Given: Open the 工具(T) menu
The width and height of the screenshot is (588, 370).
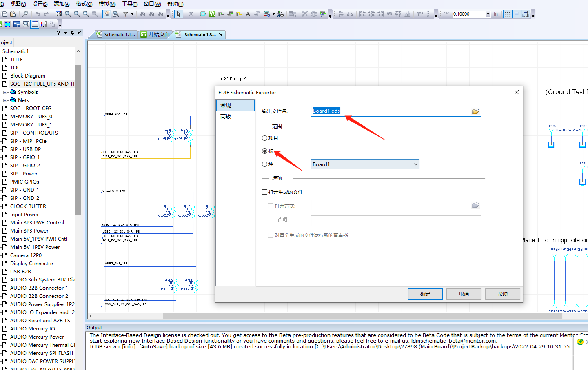Looking at the screenshot, I should point(130,4).
